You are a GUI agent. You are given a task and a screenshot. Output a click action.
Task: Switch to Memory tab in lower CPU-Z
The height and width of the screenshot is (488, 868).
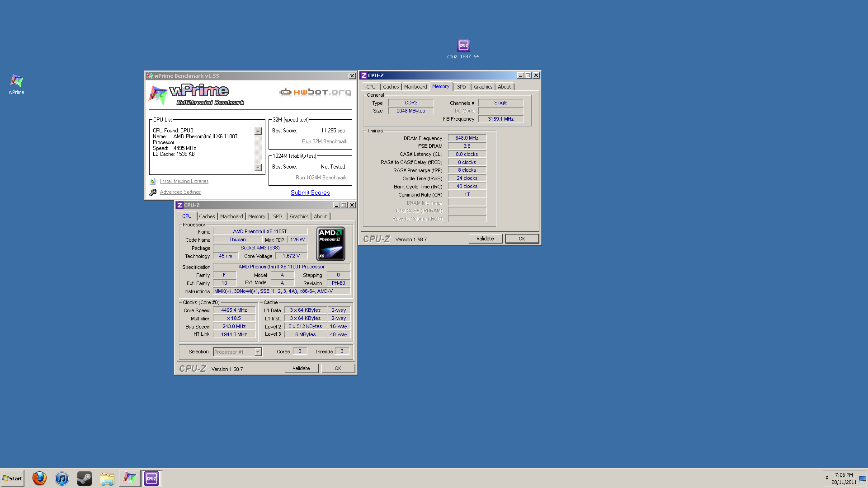tap(257, 216)
